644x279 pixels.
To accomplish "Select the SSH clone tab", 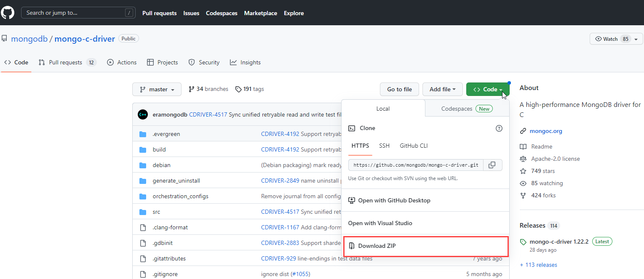I will click(384, 146).
